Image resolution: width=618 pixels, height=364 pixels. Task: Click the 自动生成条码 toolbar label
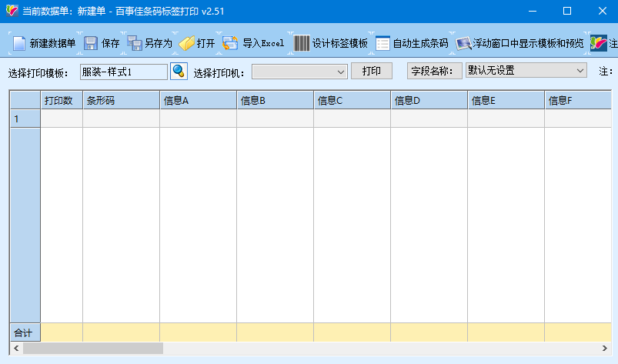(420, 43)
